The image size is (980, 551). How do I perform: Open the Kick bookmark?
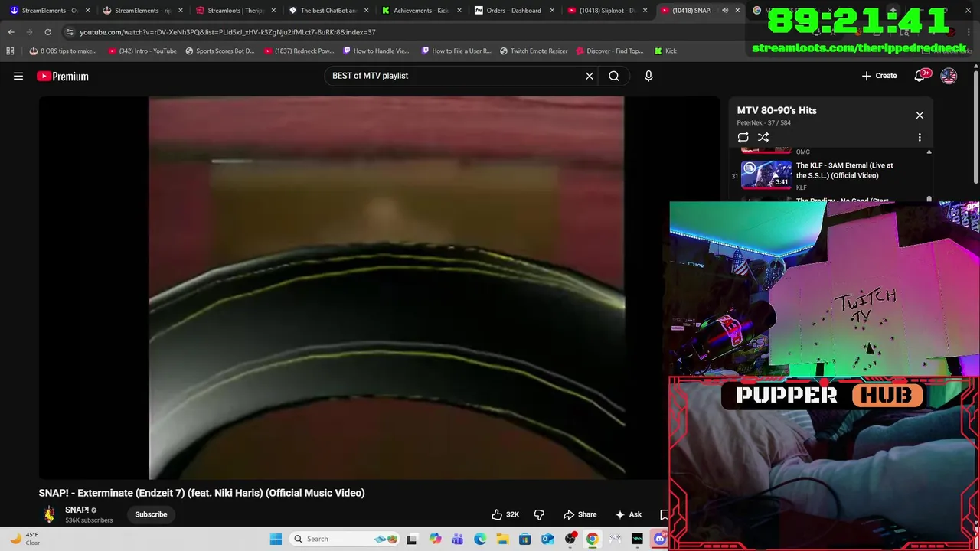click(665, 51)
